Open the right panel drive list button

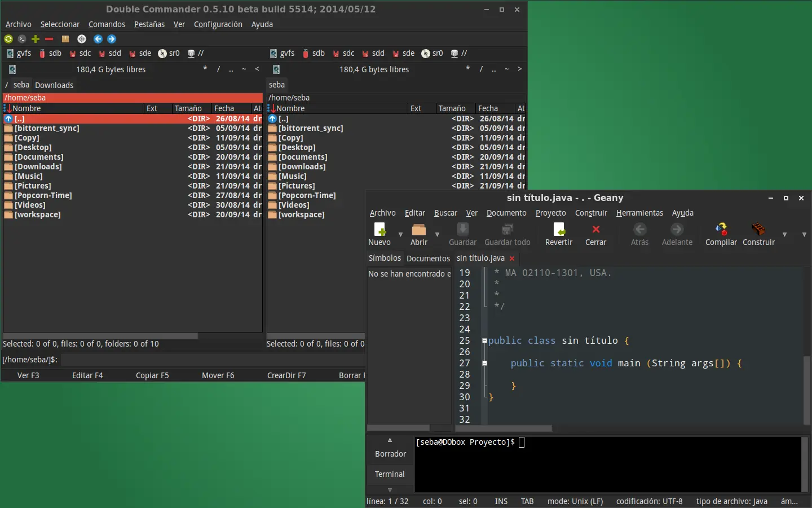point(276,69)
